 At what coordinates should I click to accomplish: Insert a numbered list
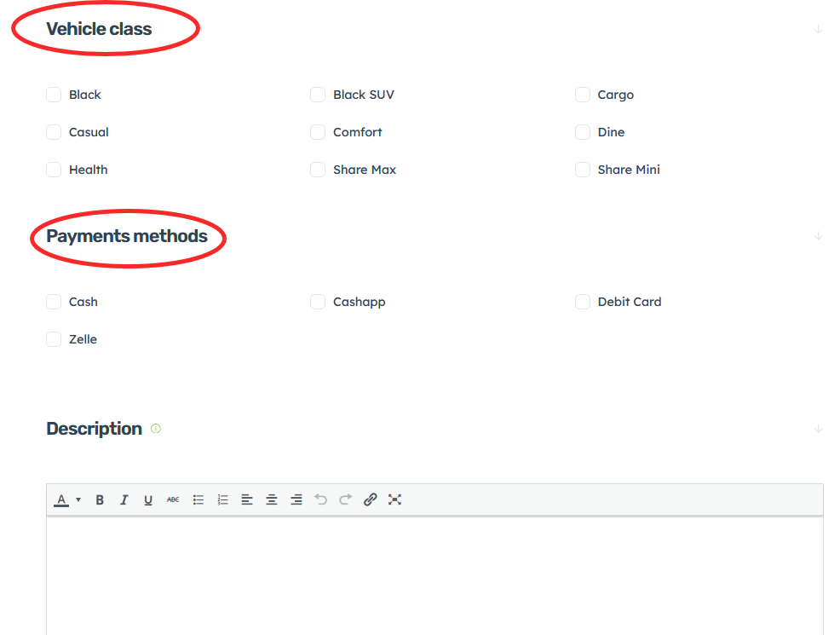point(223,500)
